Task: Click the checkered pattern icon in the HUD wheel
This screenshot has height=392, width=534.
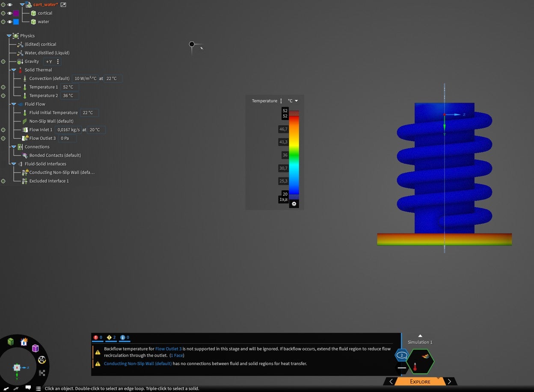Action: 42,373
